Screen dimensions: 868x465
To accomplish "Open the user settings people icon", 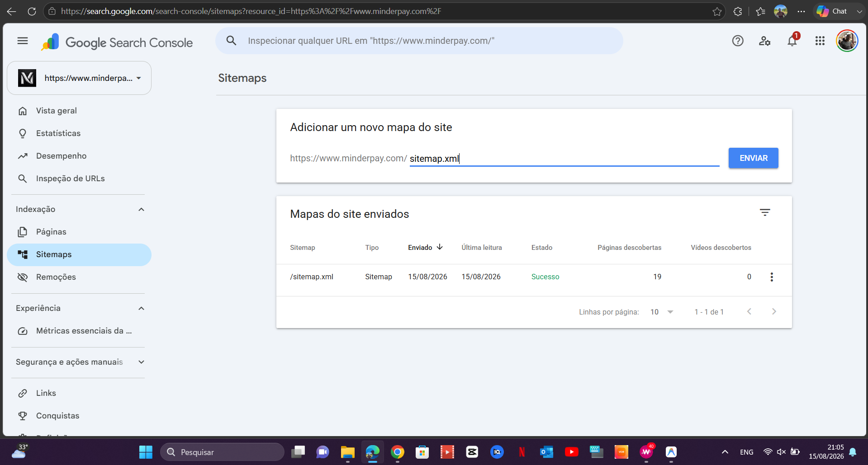I will [765, 41].
